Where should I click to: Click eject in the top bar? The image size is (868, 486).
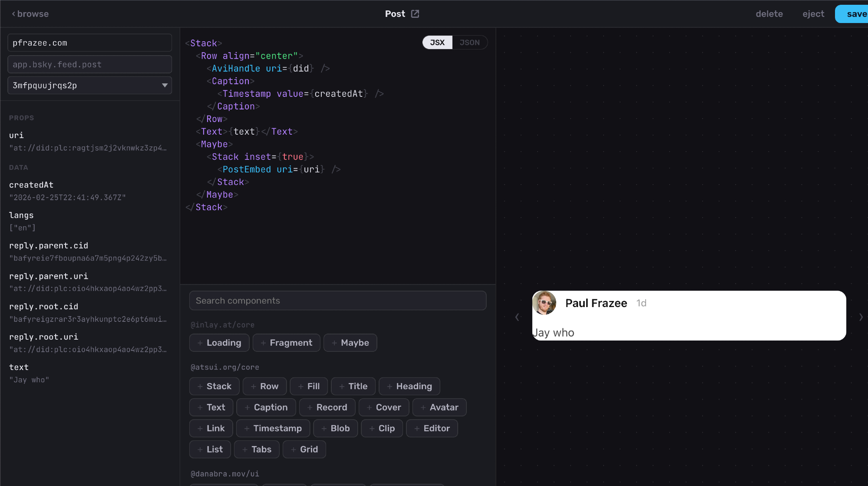point(813,14)
